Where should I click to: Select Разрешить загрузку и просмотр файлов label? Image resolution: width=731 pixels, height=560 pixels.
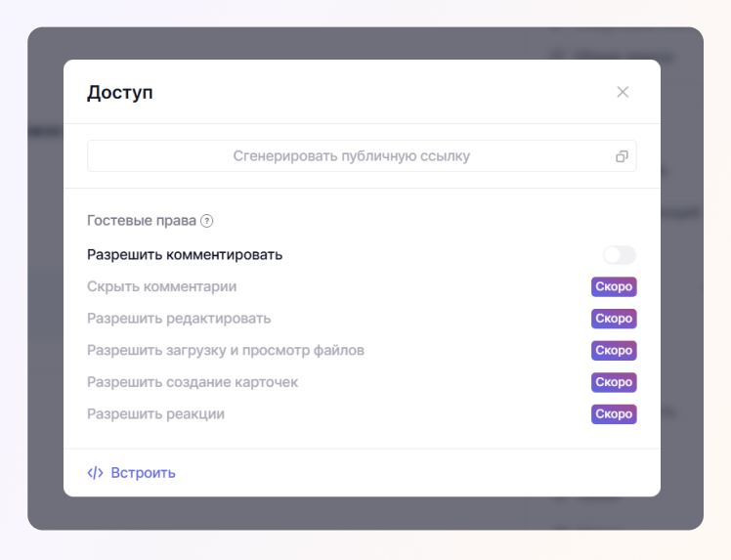click(226, 350)
